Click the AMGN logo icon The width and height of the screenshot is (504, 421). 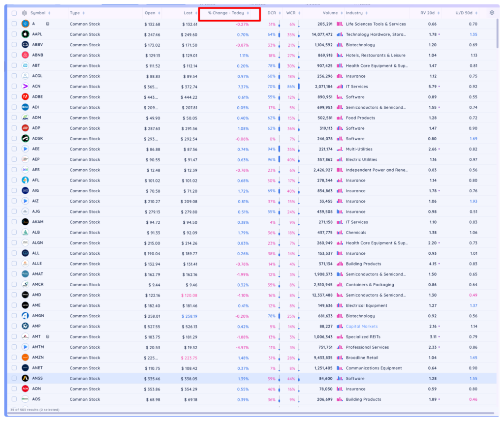coord(25,316)
